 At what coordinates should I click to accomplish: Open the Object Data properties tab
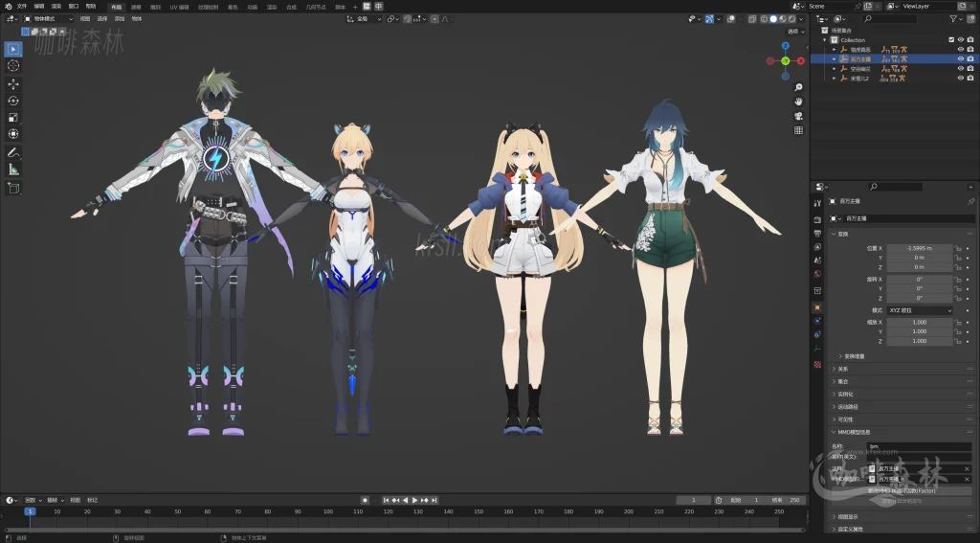pyautogui.click(x=817, y=349)
